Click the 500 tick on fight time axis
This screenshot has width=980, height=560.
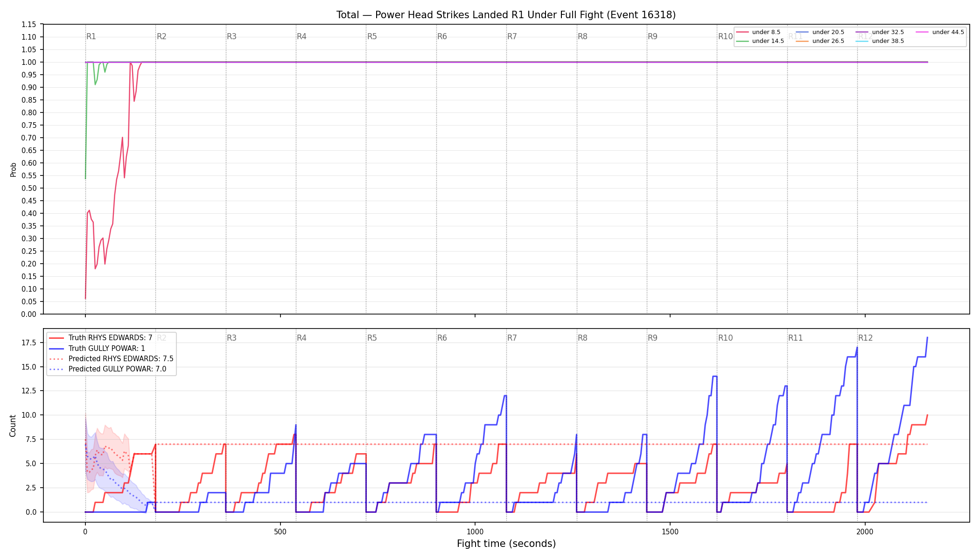point(280,532)
